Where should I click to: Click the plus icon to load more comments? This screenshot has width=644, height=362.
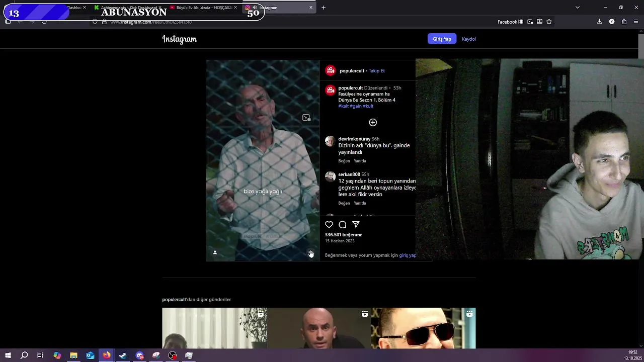[x=373, y=122]
